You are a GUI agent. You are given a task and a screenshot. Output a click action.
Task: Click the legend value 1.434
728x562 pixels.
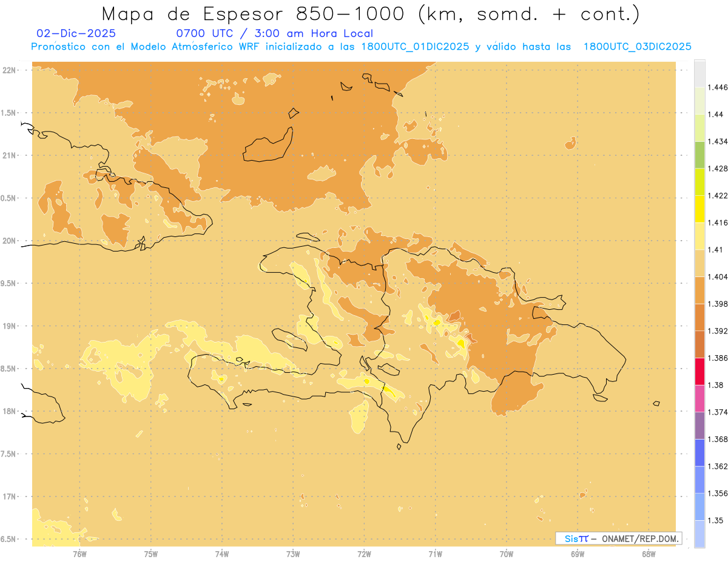click(718, 141)
